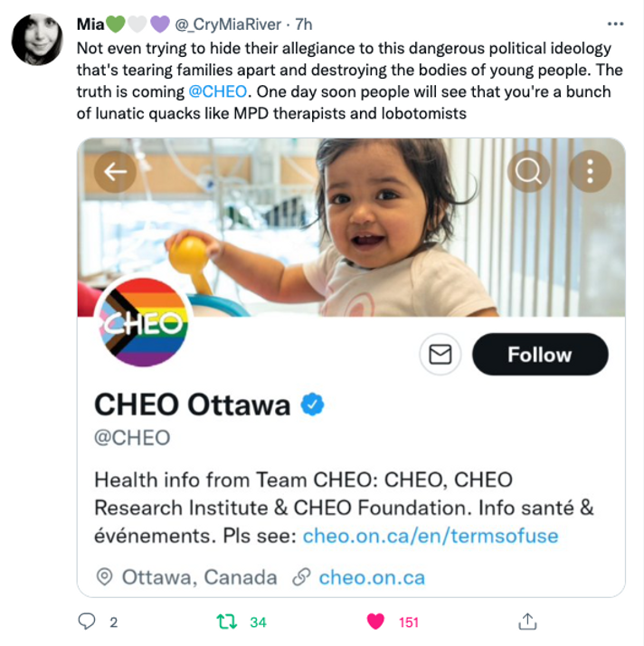Click the CHEO rainbow profile picture

click(142, 324)
